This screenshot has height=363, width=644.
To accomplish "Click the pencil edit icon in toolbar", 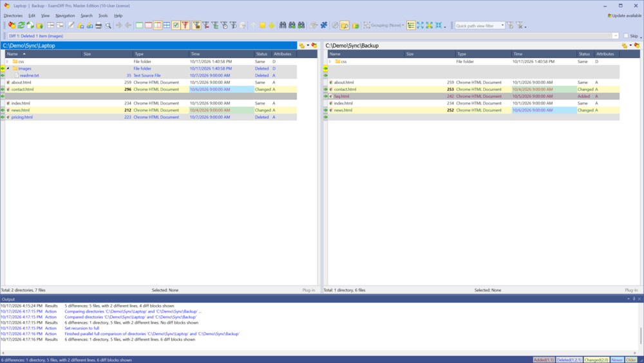I will pos(71,26).
